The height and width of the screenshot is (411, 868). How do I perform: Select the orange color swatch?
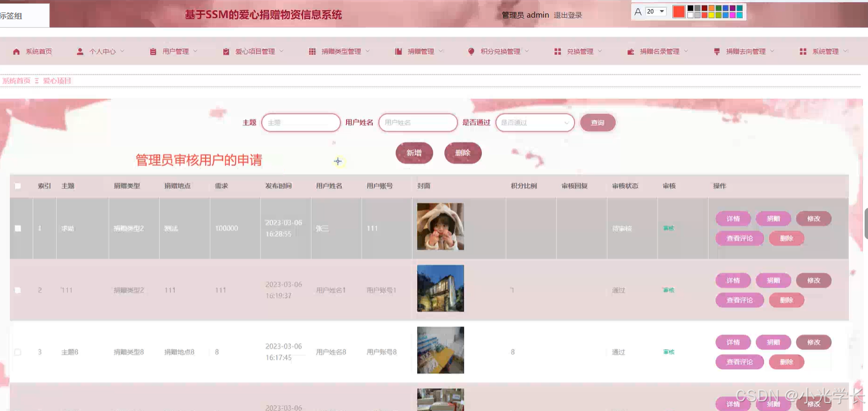712,8
